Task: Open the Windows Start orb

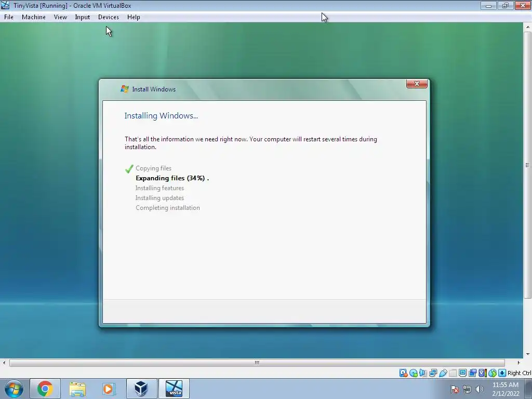Action: click(14, 389)
